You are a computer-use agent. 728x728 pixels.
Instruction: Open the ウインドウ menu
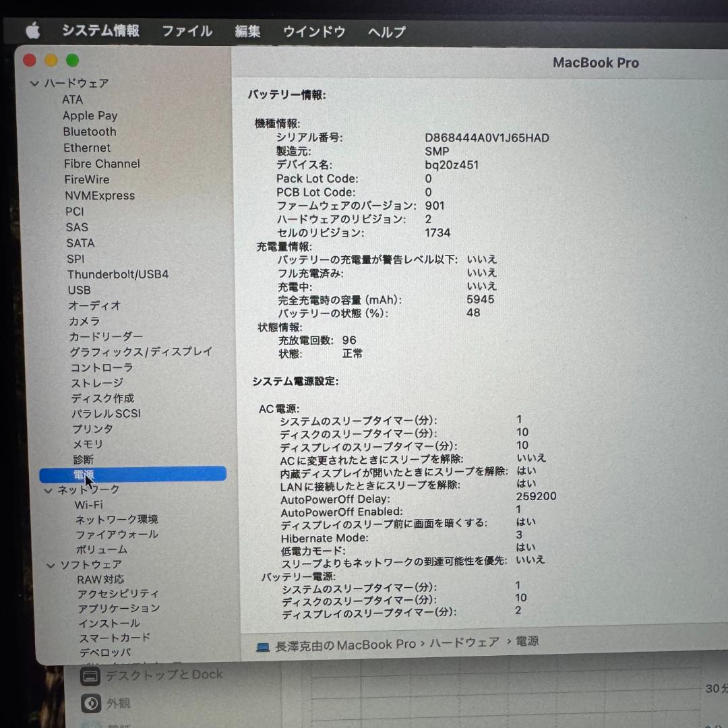[x=313, y=31]
